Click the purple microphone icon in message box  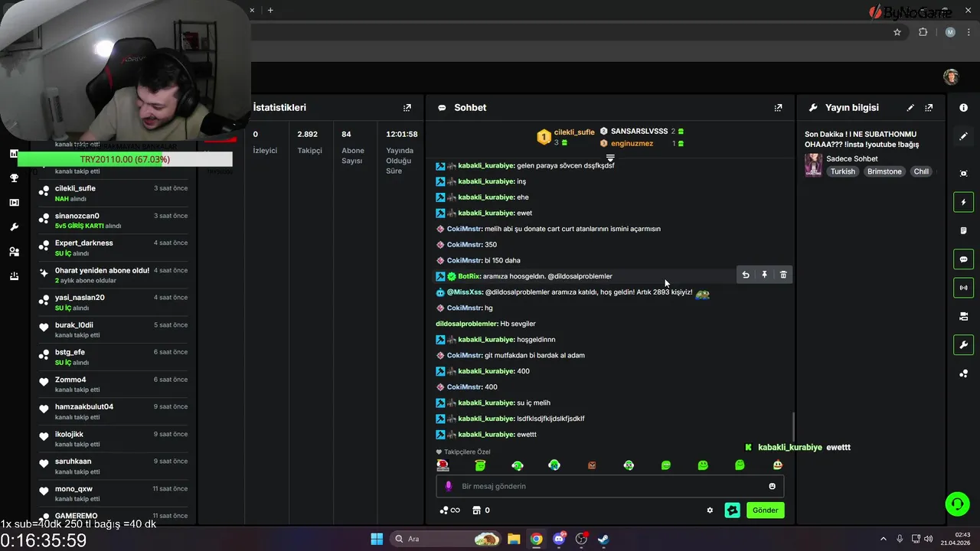449,486
